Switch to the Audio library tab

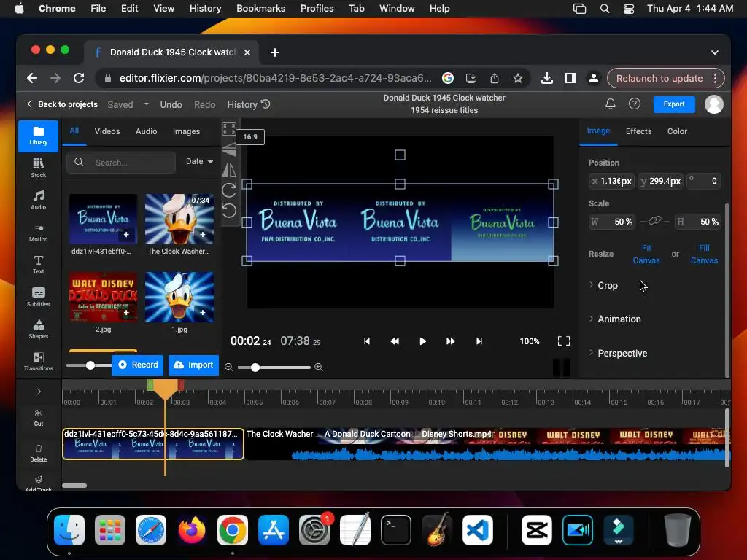146,131
